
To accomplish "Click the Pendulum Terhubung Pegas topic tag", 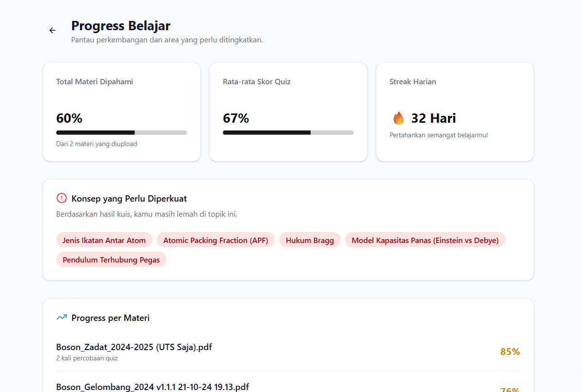I will pos(111,260).
